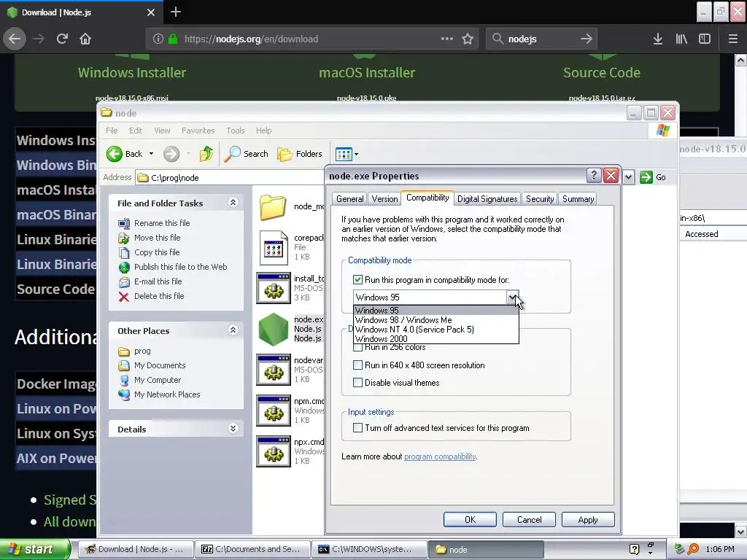Viewport: 747px width, 560px height.
Task: Select the npm.cmd file icon
Action: pyautogui.click(x=274, y=411)
